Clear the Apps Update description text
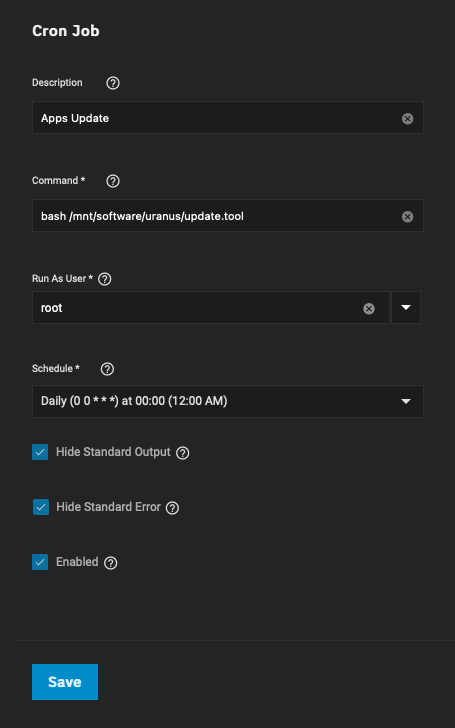Screen dimensions: 455x728 click(408, 119)
